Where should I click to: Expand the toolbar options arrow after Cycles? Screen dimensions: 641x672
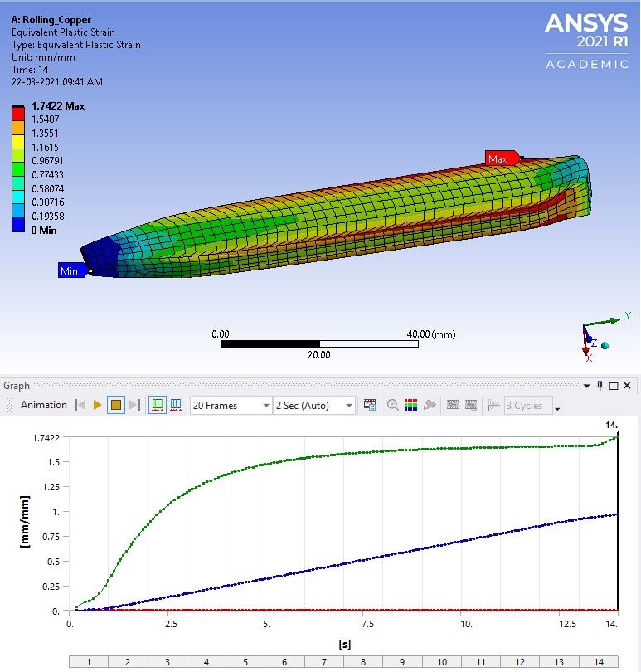point(557,408)
